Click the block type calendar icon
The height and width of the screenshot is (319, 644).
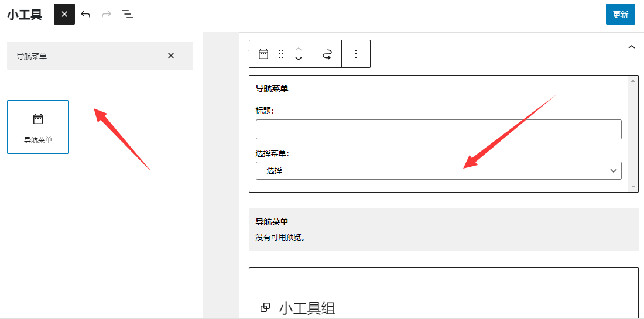pyautogui.click(x=263, y=54)
